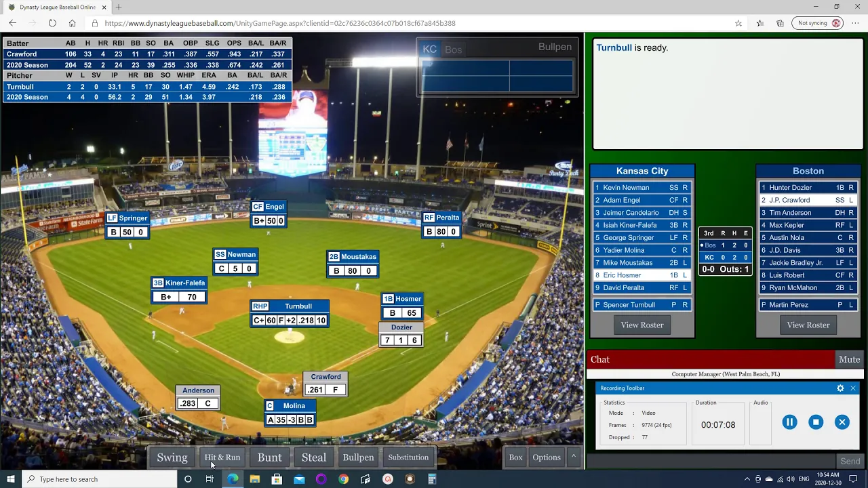Open File Explorer from taskbar
This screenshot has width=868, height=488.
[x=255, y=479]
